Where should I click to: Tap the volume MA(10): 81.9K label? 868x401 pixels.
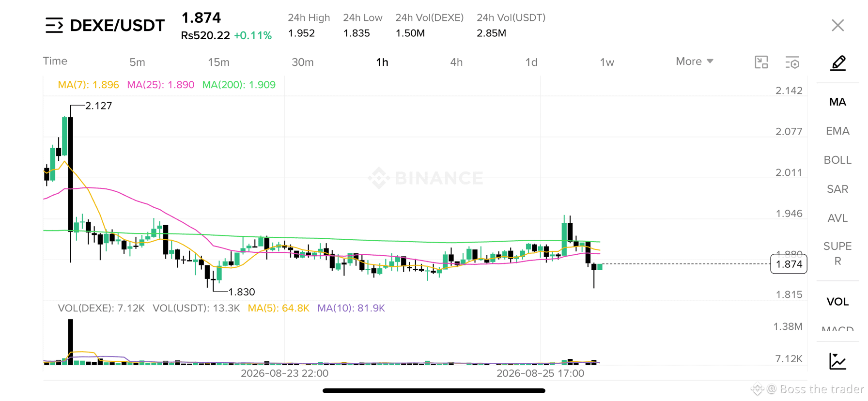point(351,308)
